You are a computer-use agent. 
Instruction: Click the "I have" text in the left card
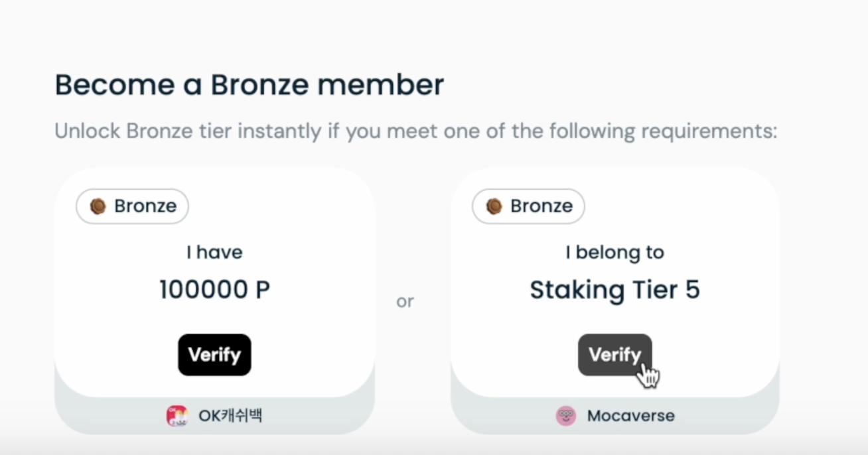point(214,253)
